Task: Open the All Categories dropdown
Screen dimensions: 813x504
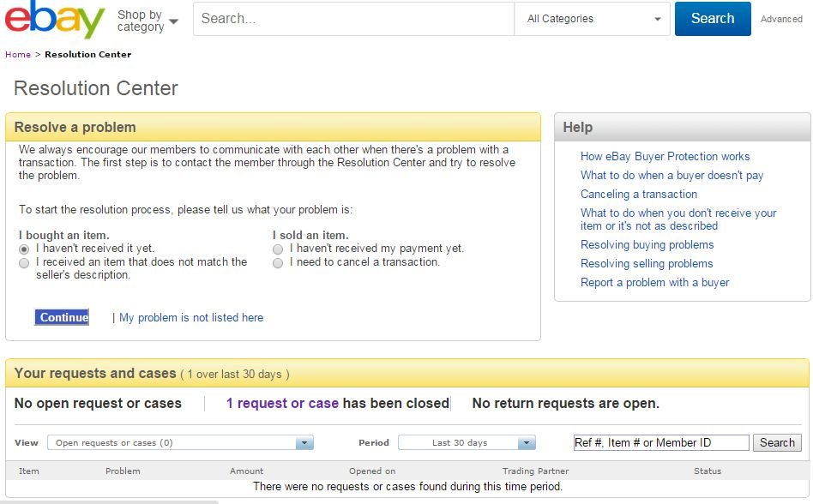Action: point(592,19)
